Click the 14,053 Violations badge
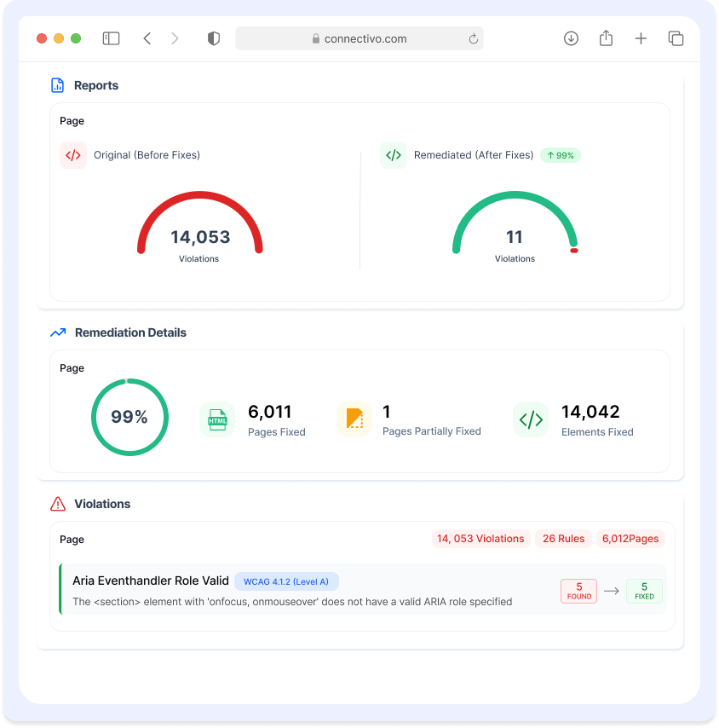Screen dimensions: 719x728 click(x=480, y=539)
